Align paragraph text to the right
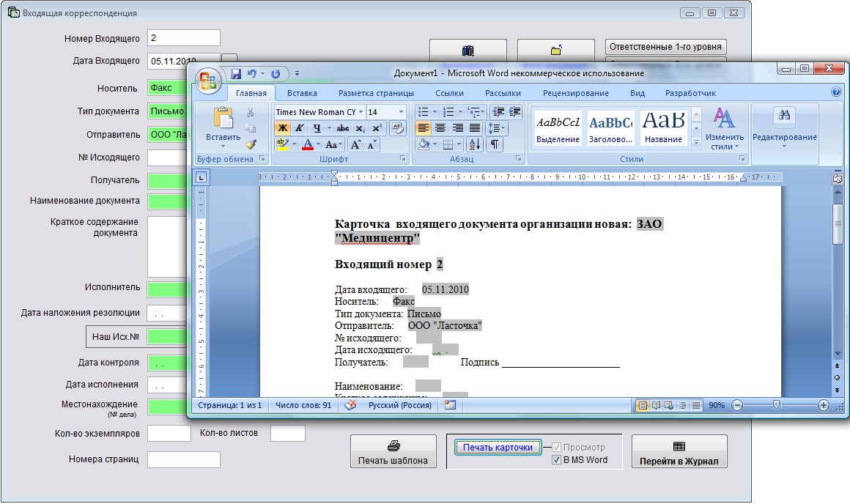Screen dimensions: 850x504 pos(458,128)
